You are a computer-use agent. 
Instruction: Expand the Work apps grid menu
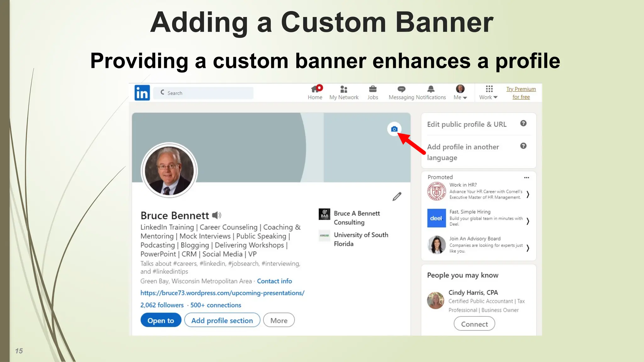pyautogui.click(x=488, y=92)
